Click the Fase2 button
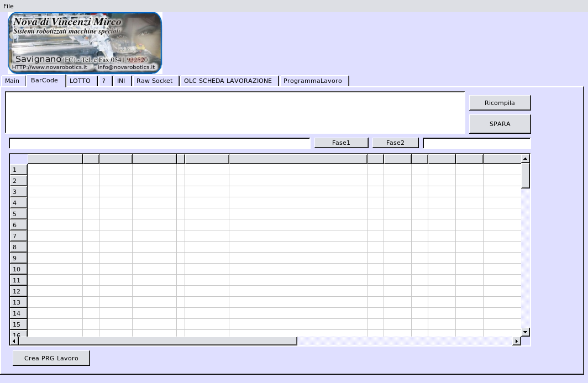The image size is (588, 383). [x=395, y=143]
